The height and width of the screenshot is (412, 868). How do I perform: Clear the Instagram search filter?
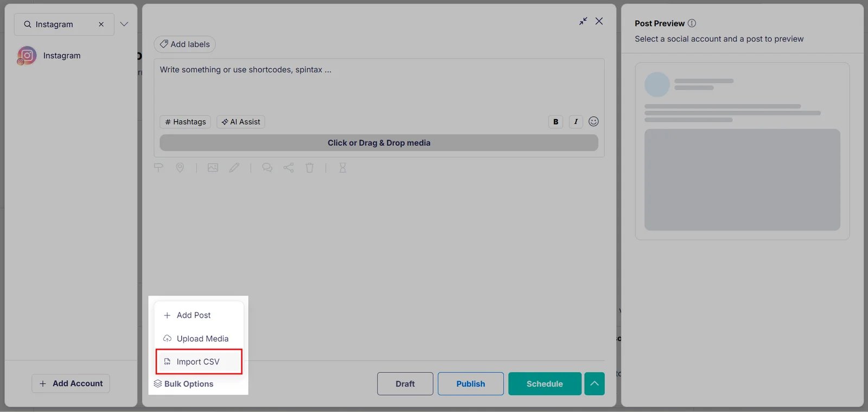(x=101, y=24)
